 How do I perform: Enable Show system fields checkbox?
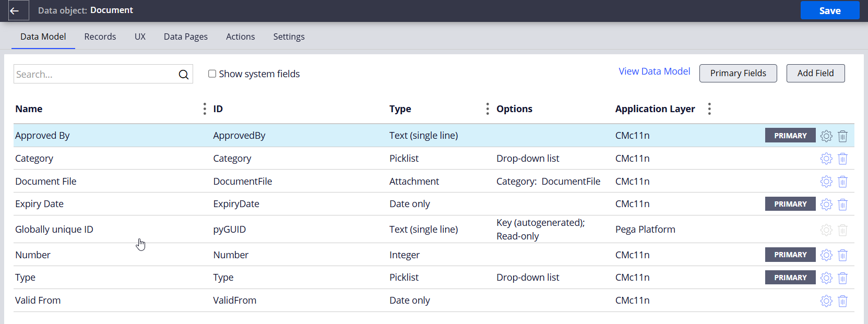pos(212,74)
